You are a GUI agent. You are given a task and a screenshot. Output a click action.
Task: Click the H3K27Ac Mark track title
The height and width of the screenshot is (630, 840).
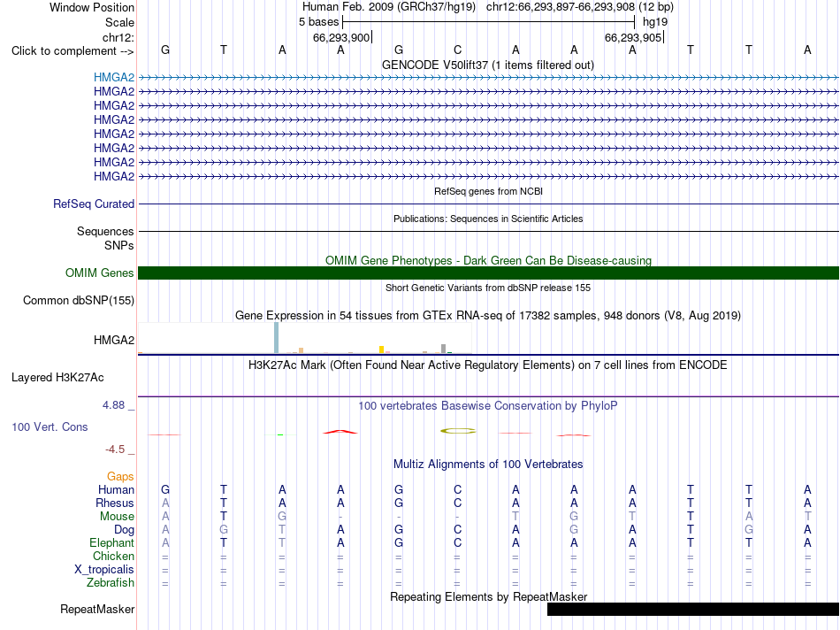coord(488,365)
